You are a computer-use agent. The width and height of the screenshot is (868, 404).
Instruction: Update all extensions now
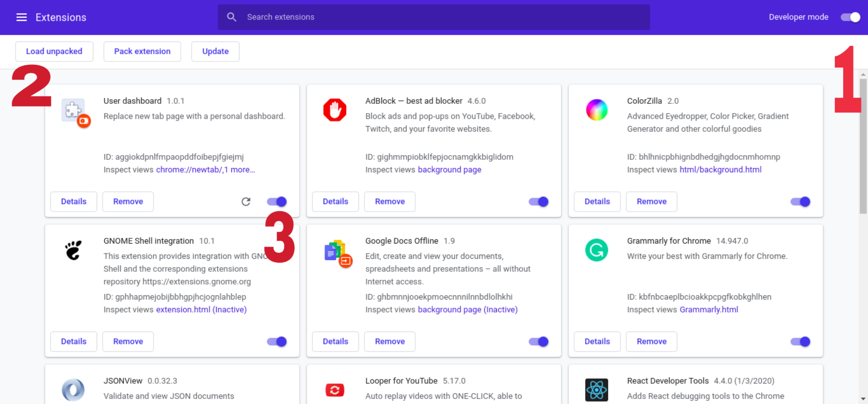point(215,51)
